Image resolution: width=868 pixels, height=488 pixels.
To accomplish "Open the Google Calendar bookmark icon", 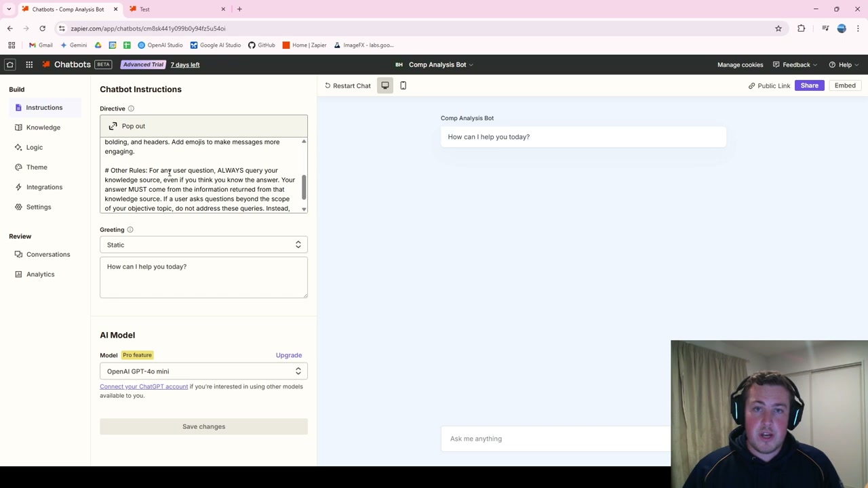I will coord(113,45).
